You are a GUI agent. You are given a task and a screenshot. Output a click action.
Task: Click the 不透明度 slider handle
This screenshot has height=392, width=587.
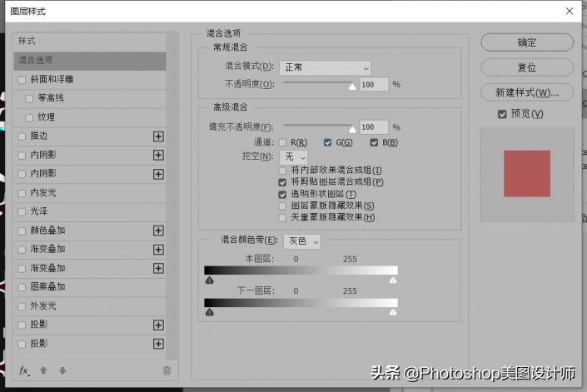[x=352, y=87]
